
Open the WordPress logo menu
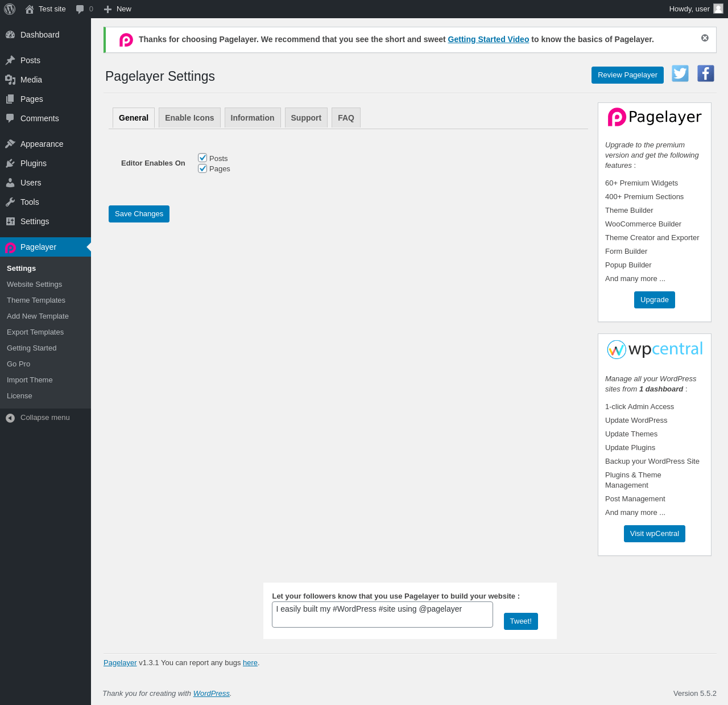tap(10, 9)
